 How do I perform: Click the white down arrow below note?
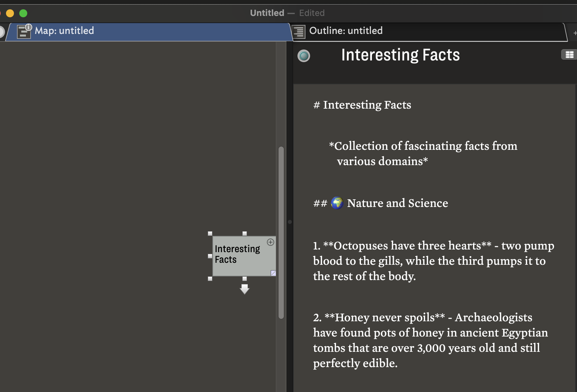point(245,289)
